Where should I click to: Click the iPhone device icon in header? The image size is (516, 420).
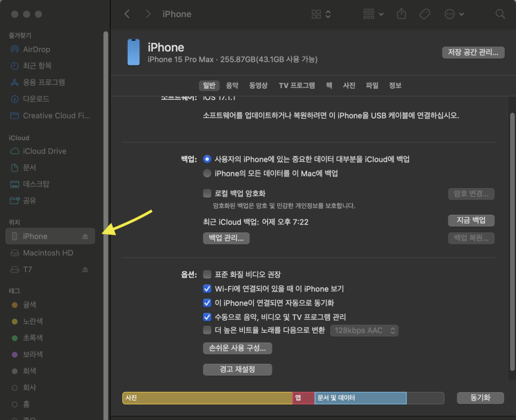pos(134,52)
